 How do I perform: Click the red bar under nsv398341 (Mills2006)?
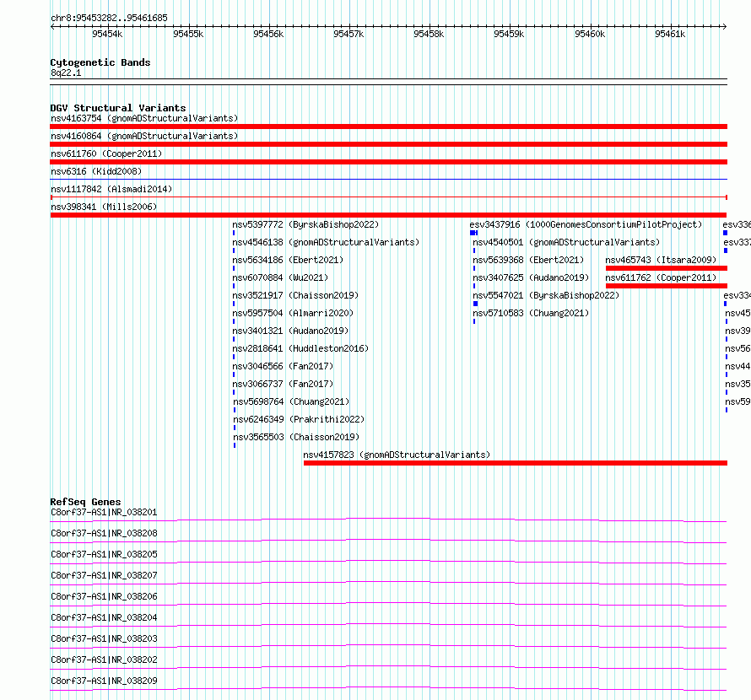[388, 215]
